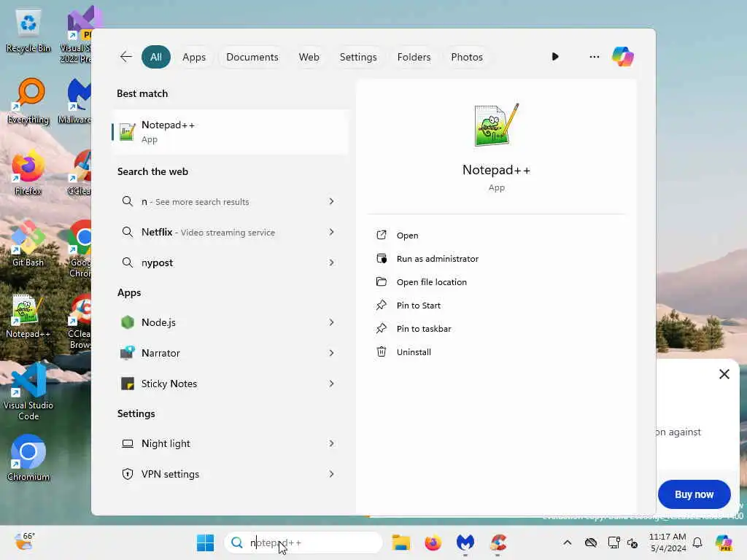Open Git Bash desktop shortcut
Image resolution: width=747 pixels, height=560 pixels.
point(28,244)
